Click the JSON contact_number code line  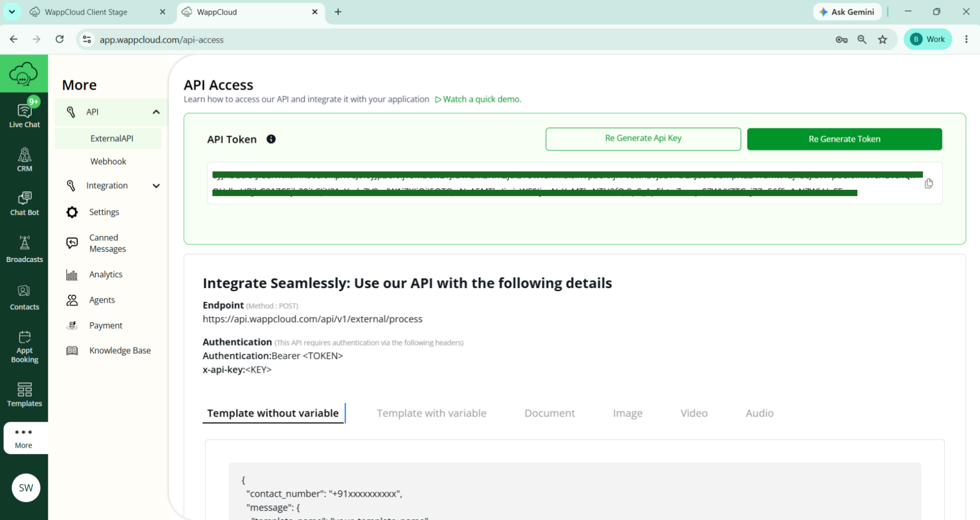tap(324, 493)
